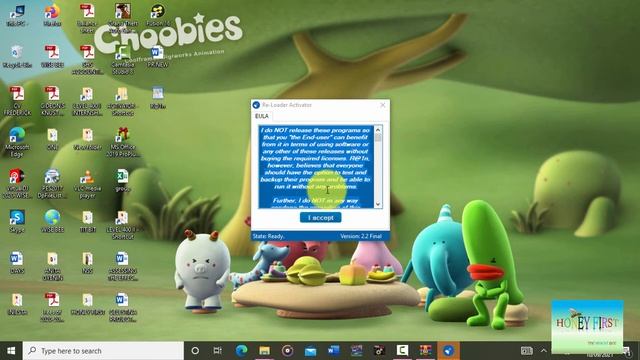Show hidden system tray icons

coord(543,351)
